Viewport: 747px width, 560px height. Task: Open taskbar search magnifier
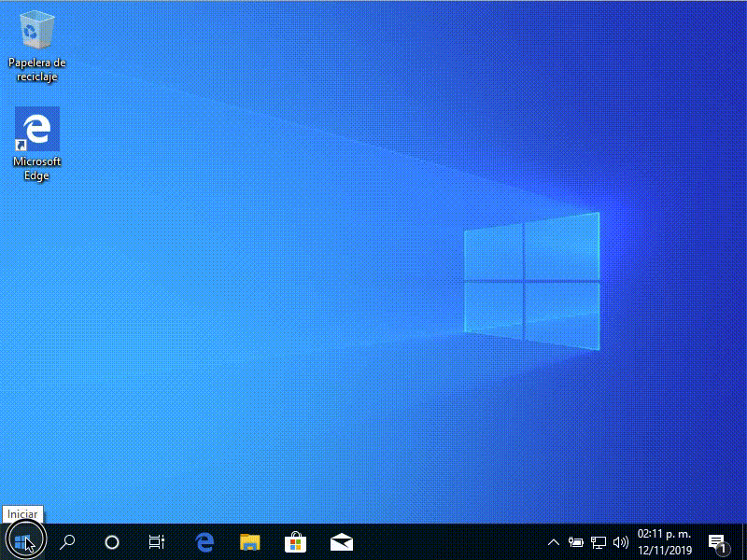point(67,541)
